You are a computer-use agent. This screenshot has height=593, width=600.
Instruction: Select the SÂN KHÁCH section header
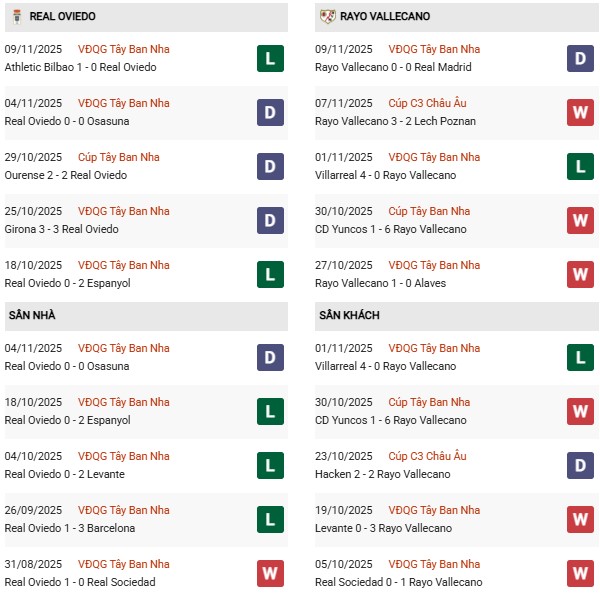click(x=349, y=315)
